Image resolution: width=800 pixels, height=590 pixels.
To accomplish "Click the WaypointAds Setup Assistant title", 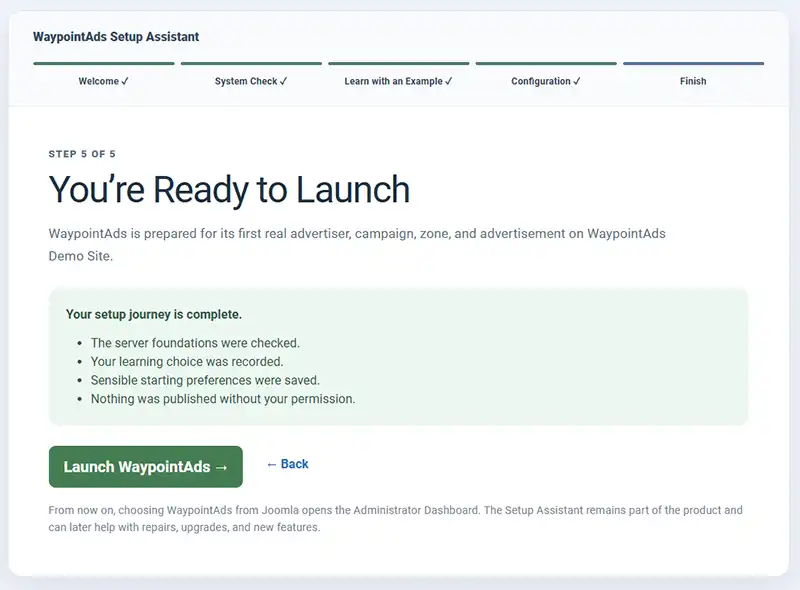I will (116, 37).
